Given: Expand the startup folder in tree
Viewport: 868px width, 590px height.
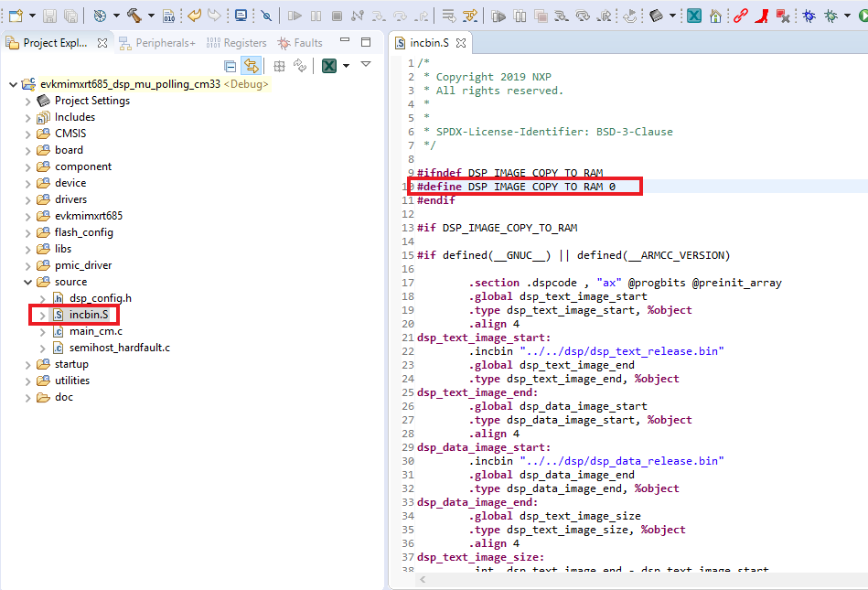Looking at the screenshot, I should (27, 364).
